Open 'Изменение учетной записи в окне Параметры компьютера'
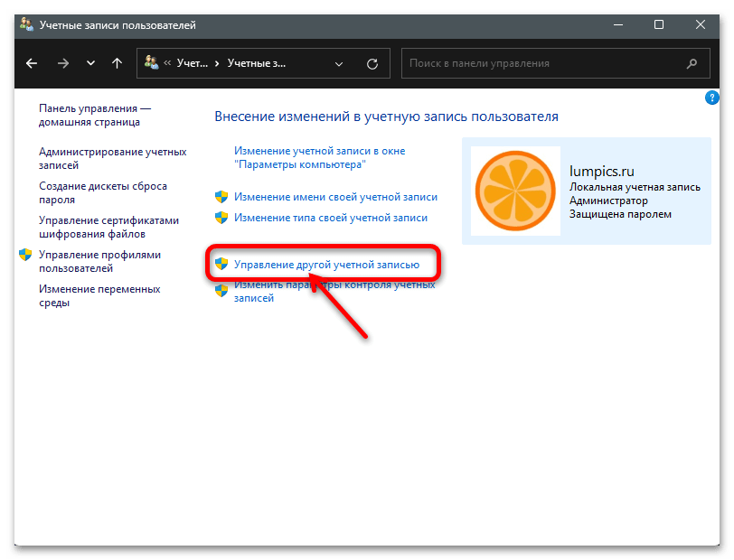The image size is (734, 560). (x=319, y=158)
